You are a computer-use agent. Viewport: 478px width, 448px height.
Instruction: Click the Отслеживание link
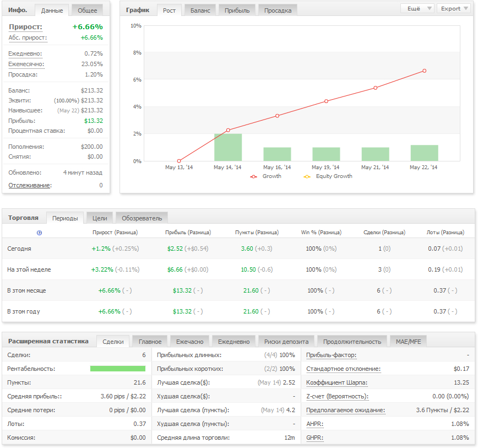tap(30, 185)
